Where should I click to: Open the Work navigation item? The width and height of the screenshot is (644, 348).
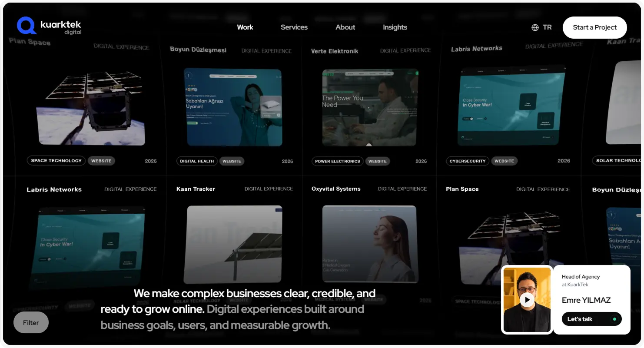[x=245, y=27]
